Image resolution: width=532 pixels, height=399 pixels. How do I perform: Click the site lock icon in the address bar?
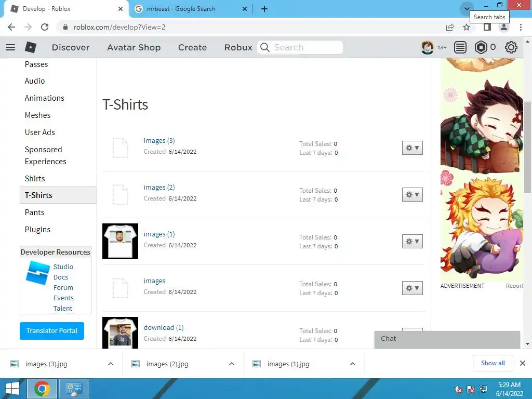pos(66,27)
